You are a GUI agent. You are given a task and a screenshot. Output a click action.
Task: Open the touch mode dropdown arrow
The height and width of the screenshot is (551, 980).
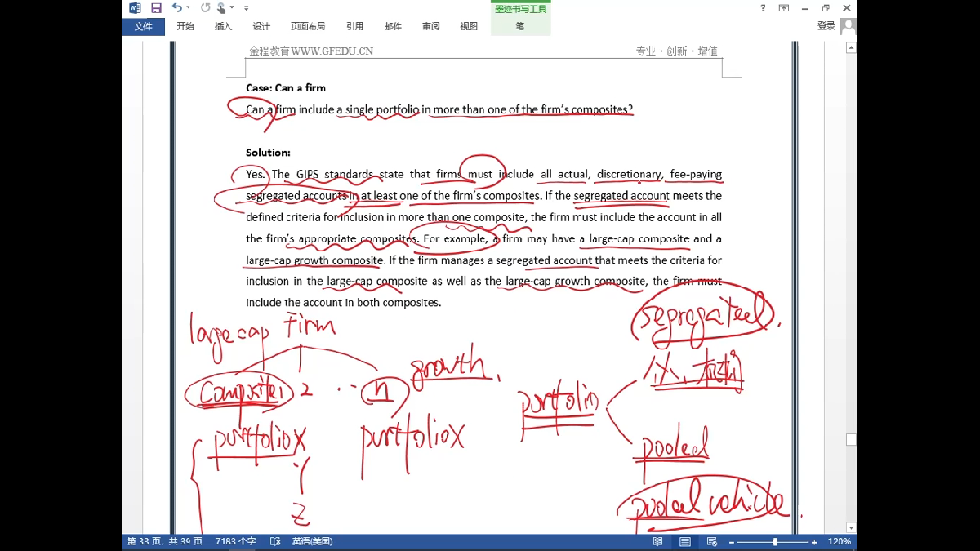233,8
